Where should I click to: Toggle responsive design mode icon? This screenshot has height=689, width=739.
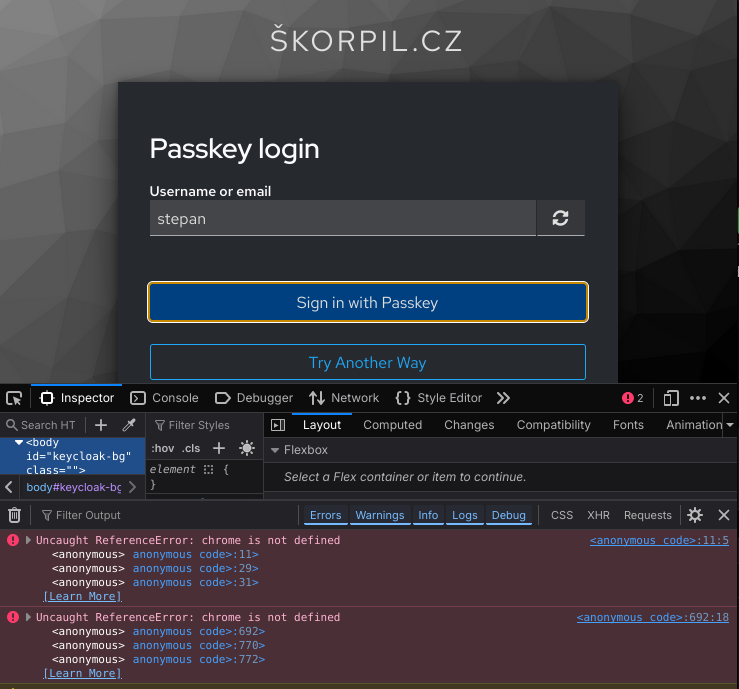672,398
